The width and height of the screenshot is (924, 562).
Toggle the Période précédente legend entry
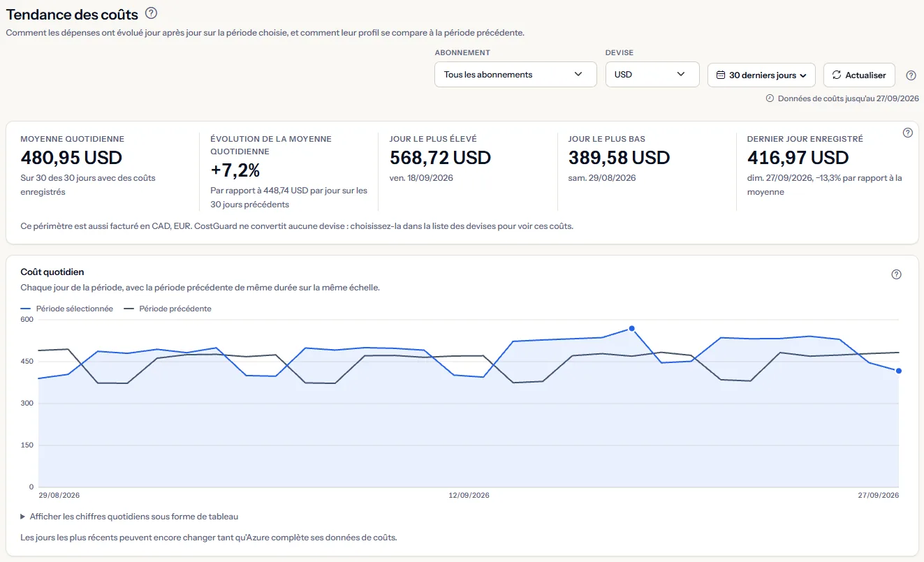[168, 309]
